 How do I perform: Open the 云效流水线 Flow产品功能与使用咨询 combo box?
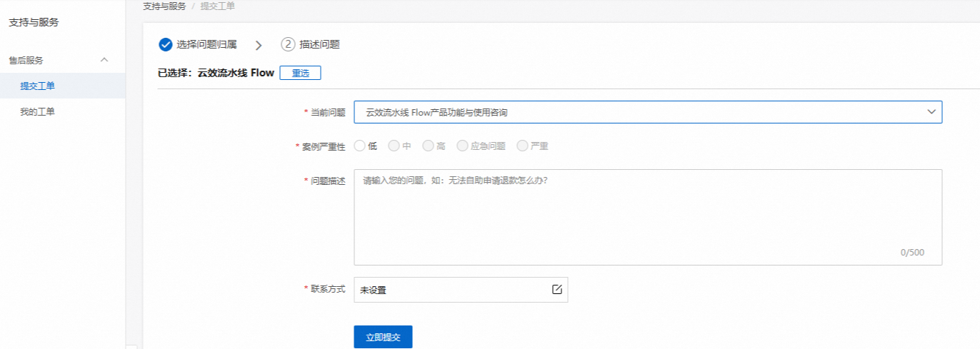click(648, 112)
